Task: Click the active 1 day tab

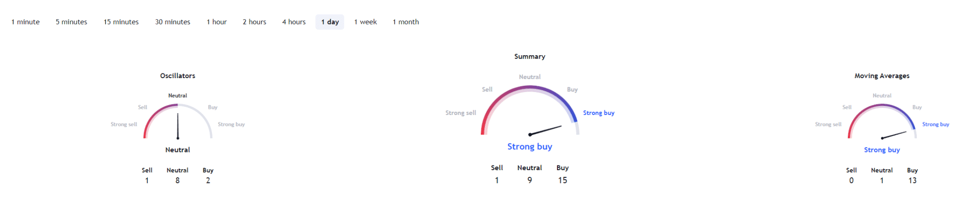Action: pyautogui.click(x=330, y=22)
